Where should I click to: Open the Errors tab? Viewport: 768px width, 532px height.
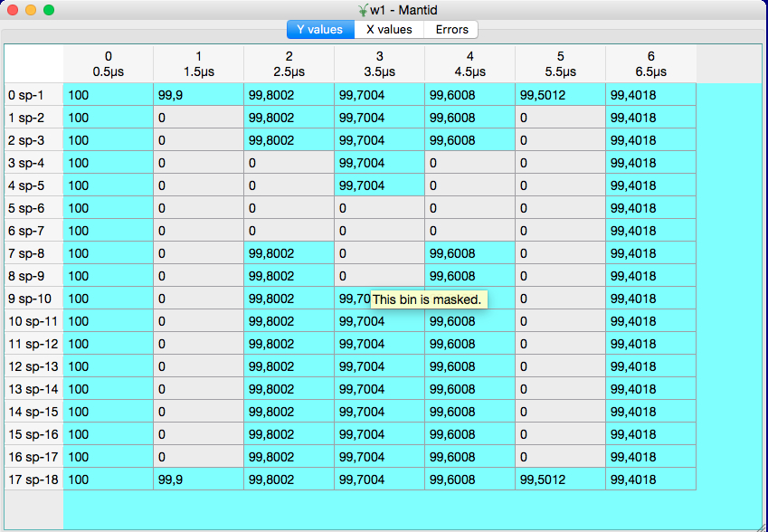pyautogui.click(x=451, y=30)
